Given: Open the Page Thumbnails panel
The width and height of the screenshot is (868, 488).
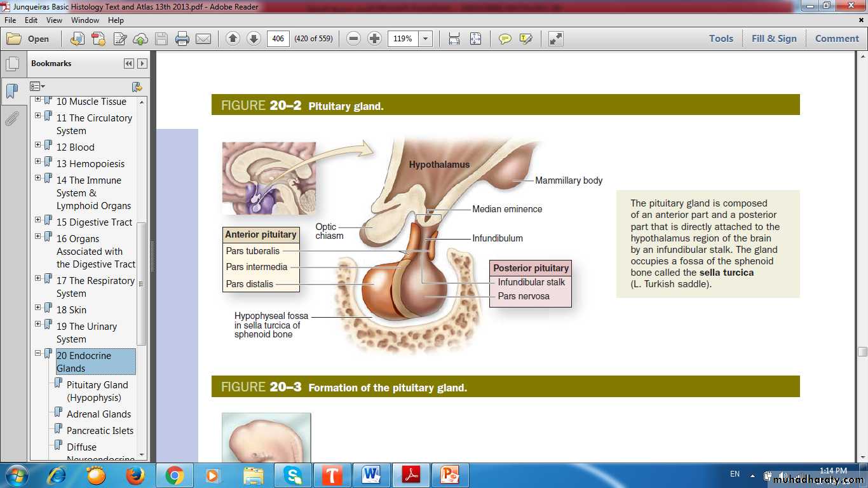Looking at the screenshot, I should tap(11, 64).
